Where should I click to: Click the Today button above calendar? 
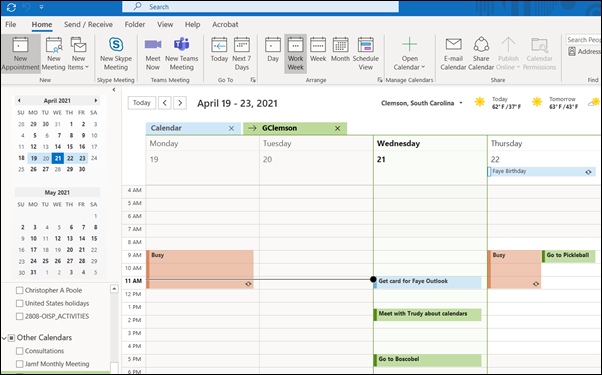pyautogui.click(x=142, y=103)
